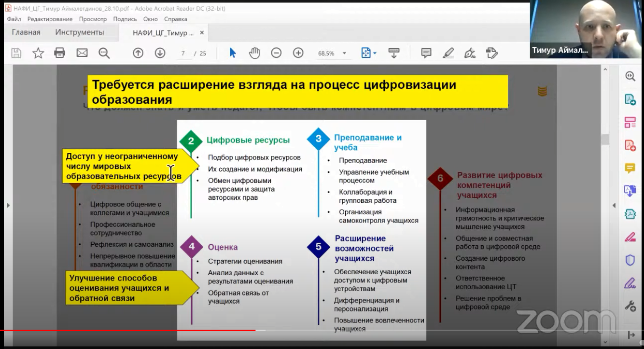Open the 68,5% zoom level dropdown
644x349 pixels.
pos(344,54)
